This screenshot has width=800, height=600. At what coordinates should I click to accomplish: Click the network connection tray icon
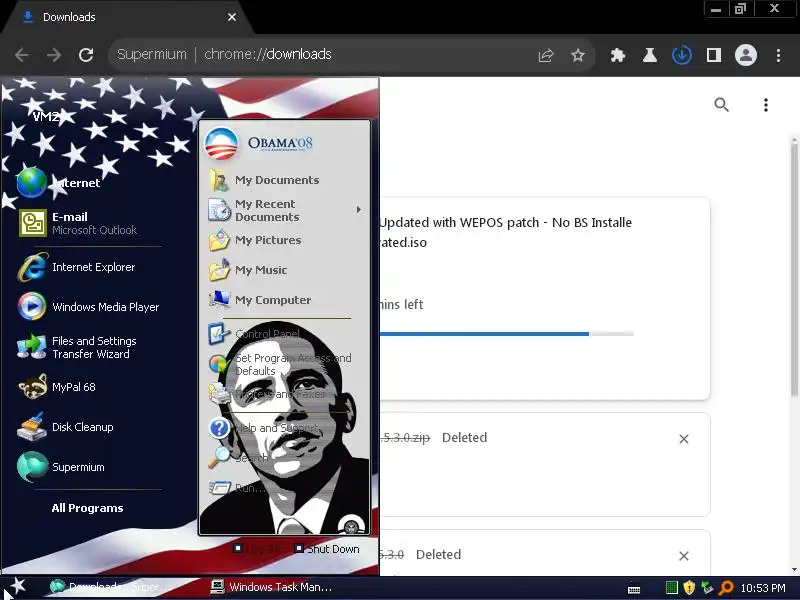click(707, 587)
